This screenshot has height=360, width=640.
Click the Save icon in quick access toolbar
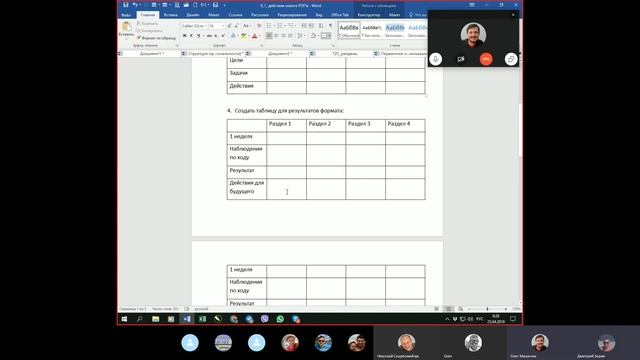pyautogui.click(x=126, y=5)
